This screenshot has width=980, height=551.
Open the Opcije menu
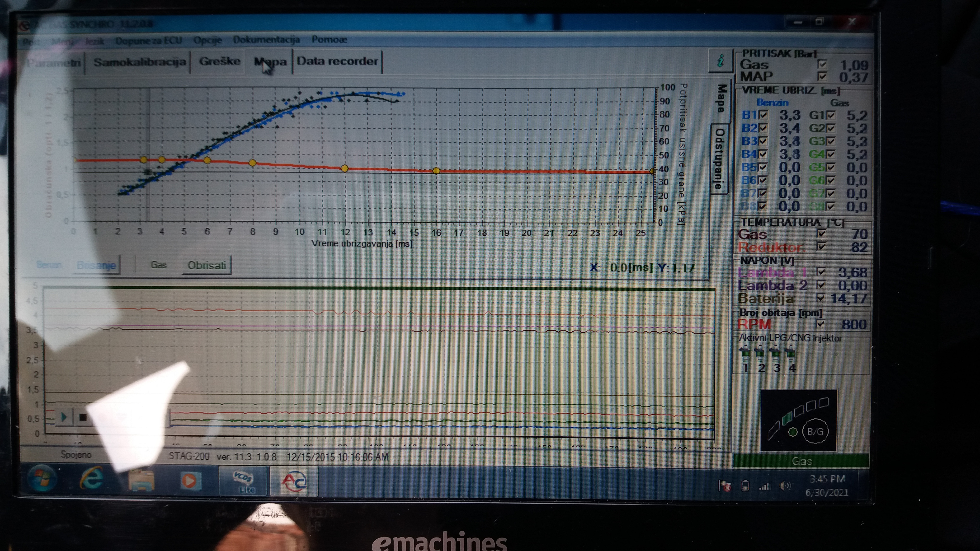click(207, 40)
